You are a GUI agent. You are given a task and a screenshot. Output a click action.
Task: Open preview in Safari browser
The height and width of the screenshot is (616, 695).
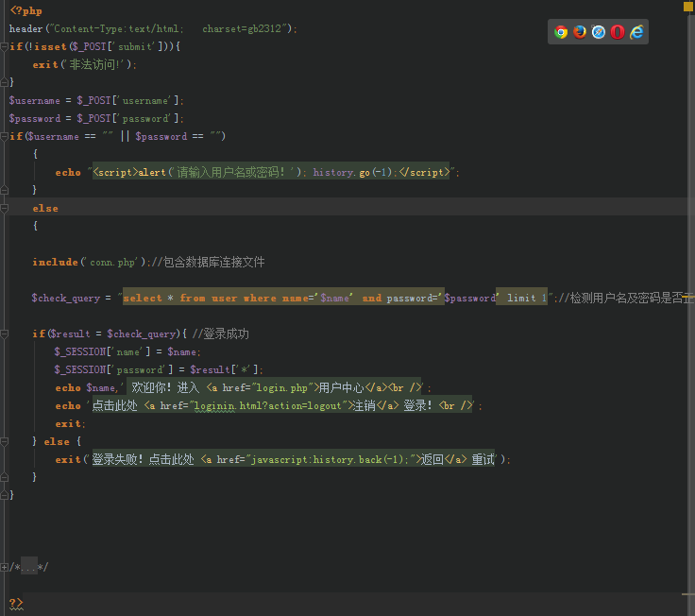[599, 32]
